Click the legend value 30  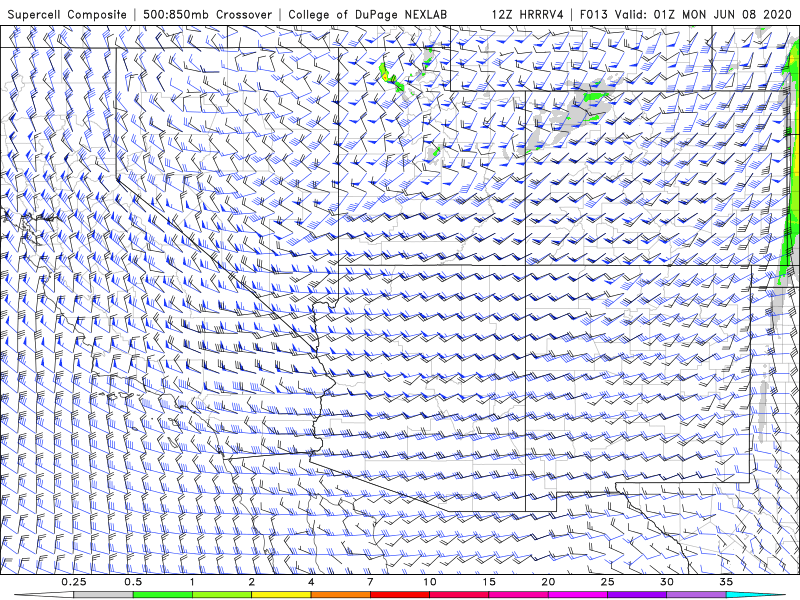[x=667, y=582]
